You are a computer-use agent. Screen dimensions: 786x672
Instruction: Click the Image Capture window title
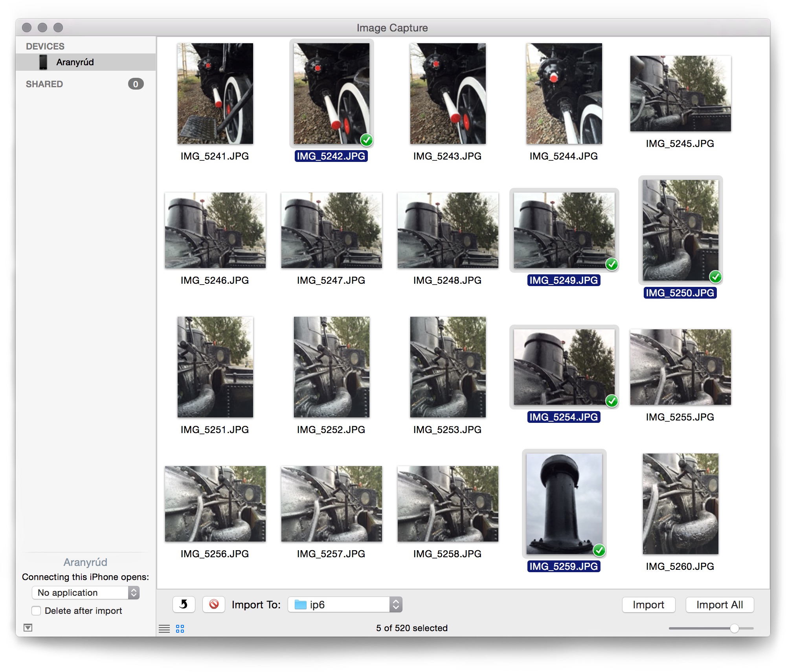click(x=392, y=28)
